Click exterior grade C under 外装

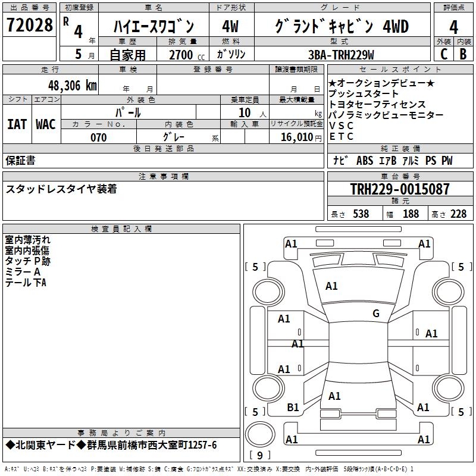pos(444,54)
